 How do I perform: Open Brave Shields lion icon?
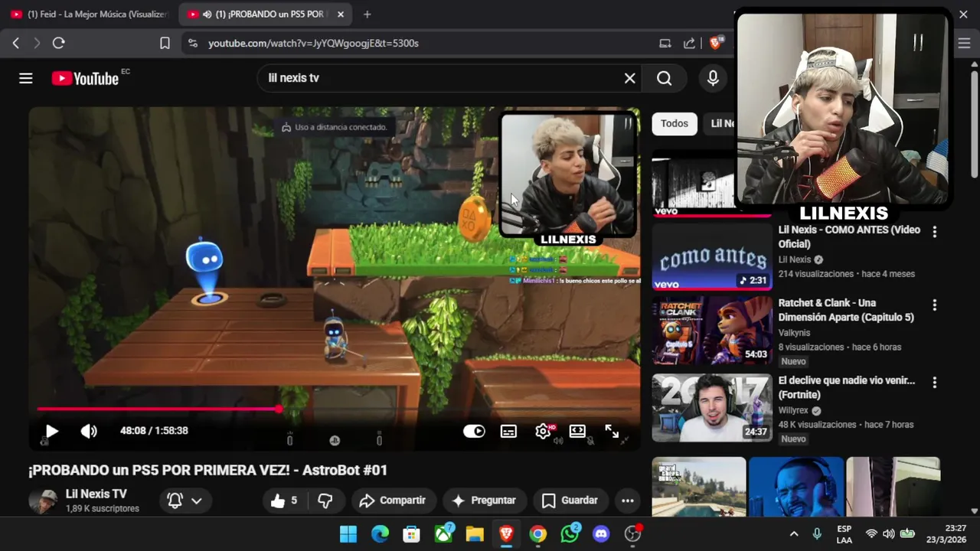[x=716, y=43]
